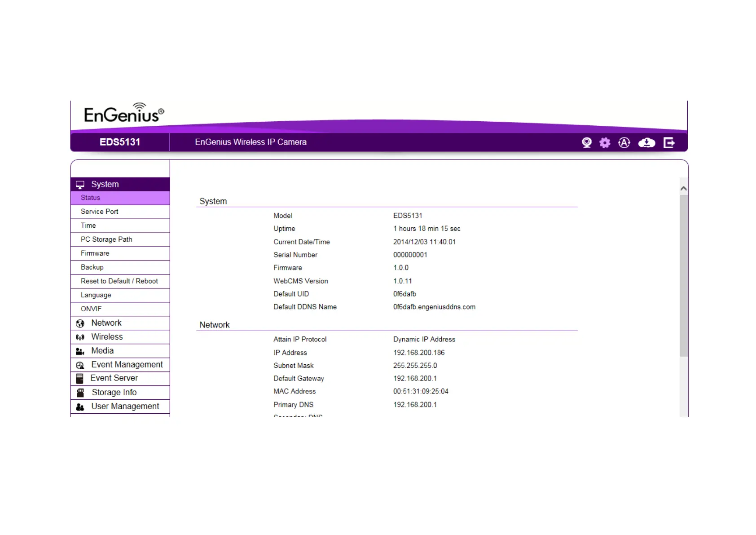The image size is (756, 535).
Task: Click the Event Server icon in sidebar
Action: (x=79, y=379)
